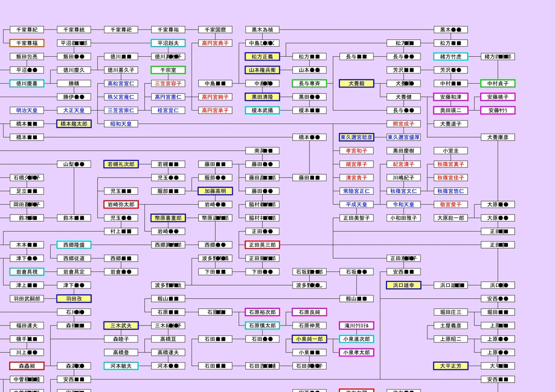Click the 正田美智子 node
The image size is (555, 392).
click(357, 218)
